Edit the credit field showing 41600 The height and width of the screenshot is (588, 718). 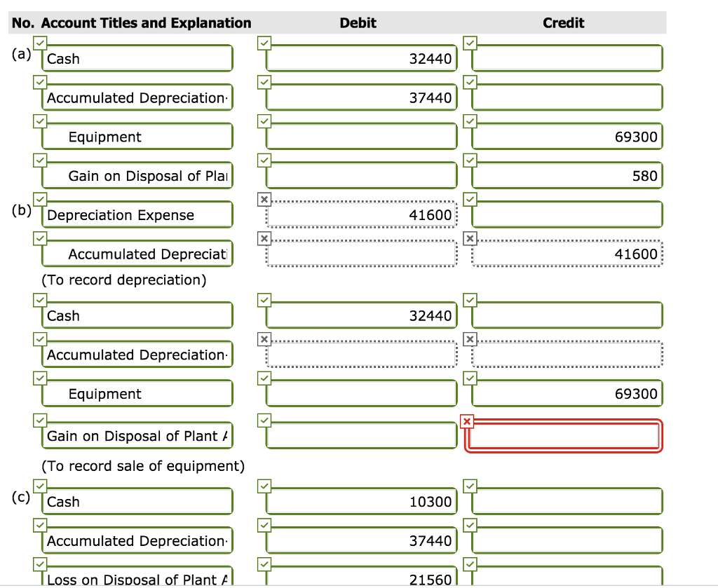[x=567, y=254]
